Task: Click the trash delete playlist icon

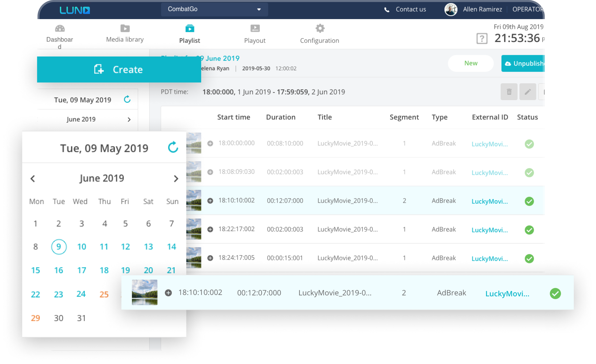Action: click(x=509, y=92)
